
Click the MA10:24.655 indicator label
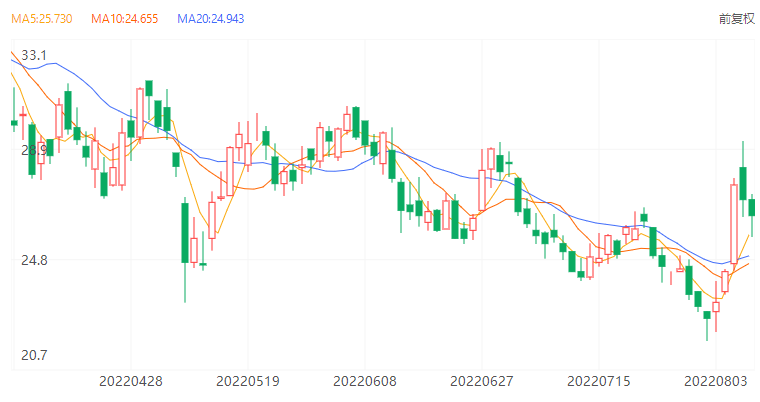(125, 19)
